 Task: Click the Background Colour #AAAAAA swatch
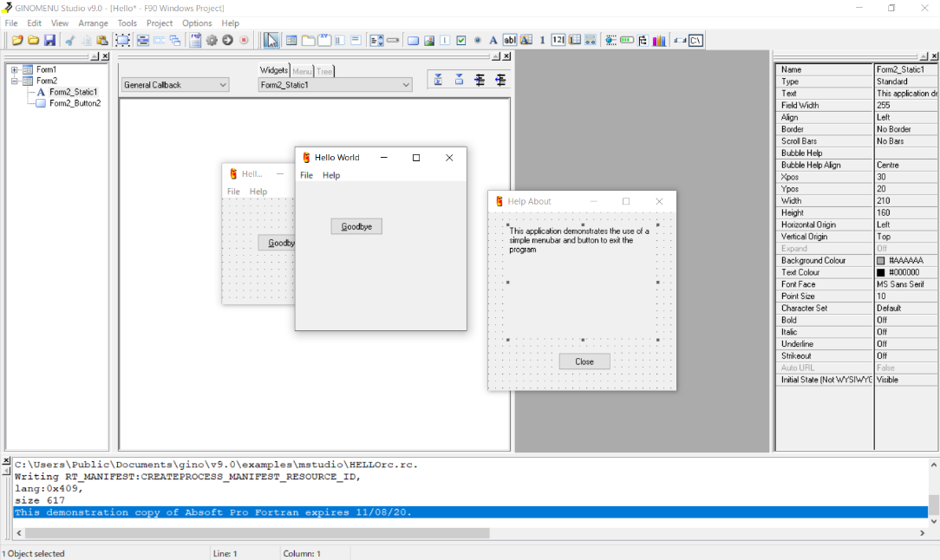click(x=881, y=260)
